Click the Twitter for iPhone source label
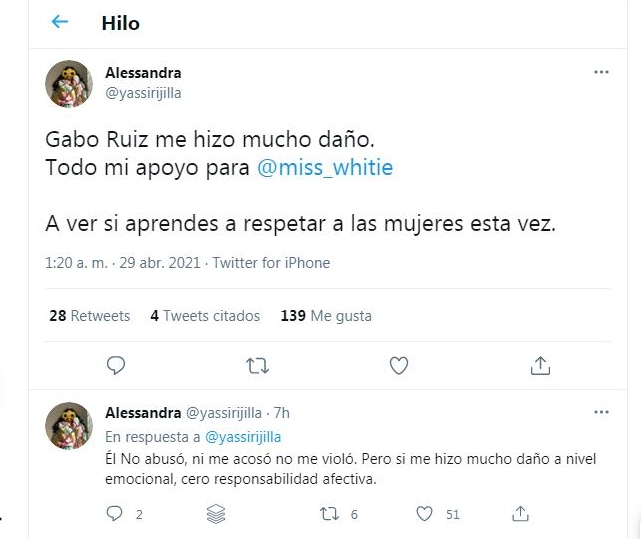 click(x=271, y=264)
